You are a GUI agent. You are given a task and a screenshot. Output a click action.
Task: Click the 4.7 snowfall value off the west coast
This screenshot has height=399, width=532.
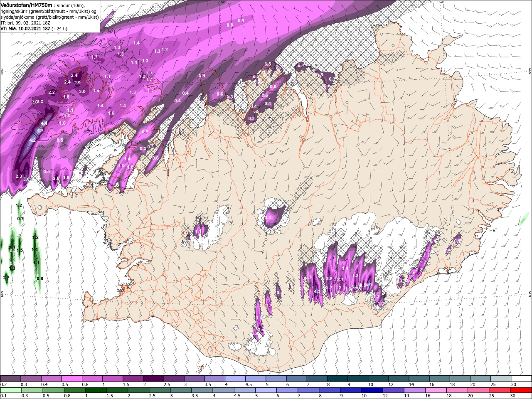pyautogui.click(x=40, y=131)
